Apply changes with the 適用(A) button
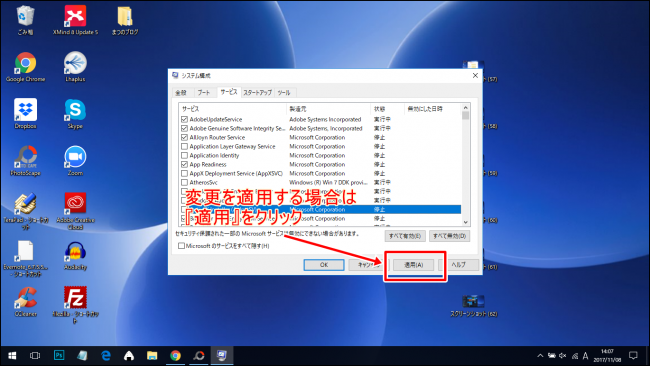Viewport: 650px width, 366px height. point(414,265)
